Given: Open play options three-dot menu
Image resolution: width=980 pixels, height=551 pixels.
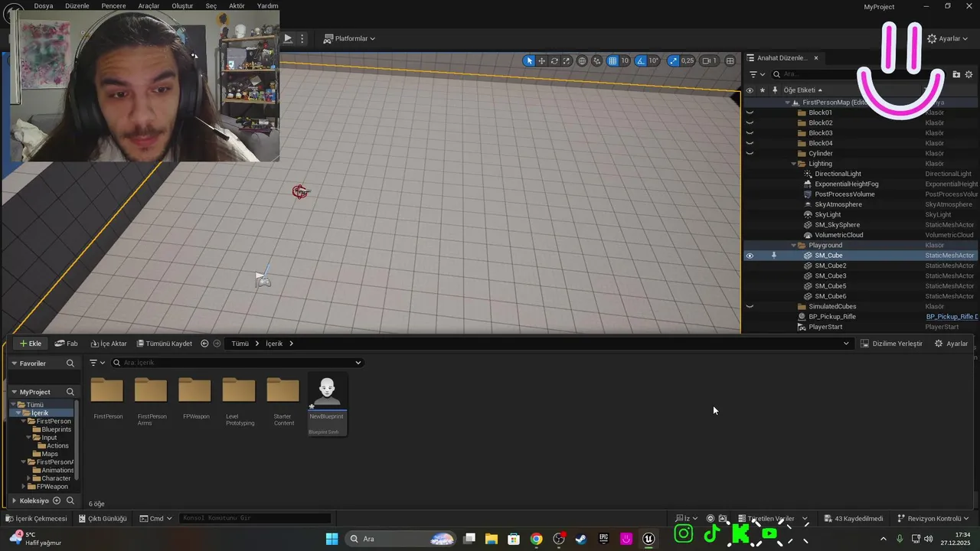Looking at the screenshot, I should 302,38.
